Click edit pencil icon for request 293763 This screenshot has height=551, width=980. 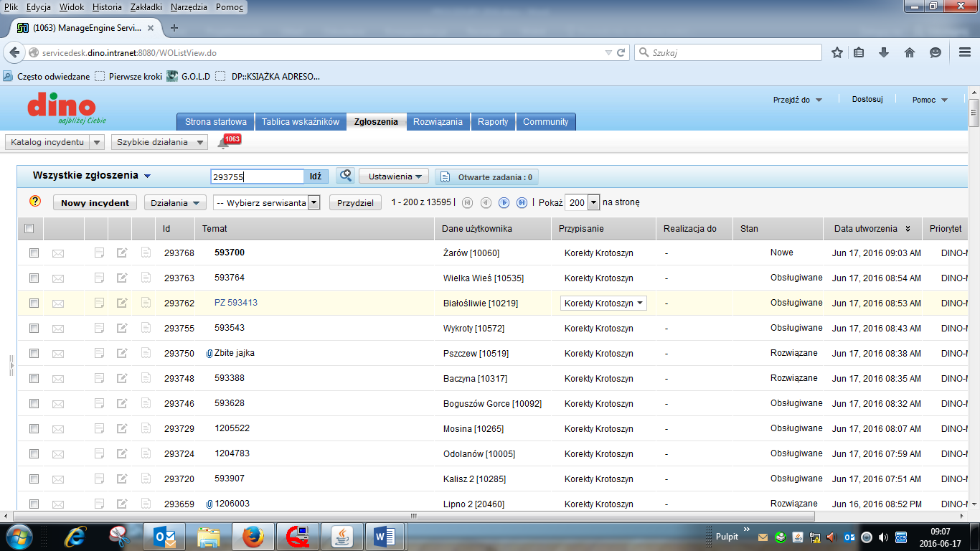tap(123, 278)
